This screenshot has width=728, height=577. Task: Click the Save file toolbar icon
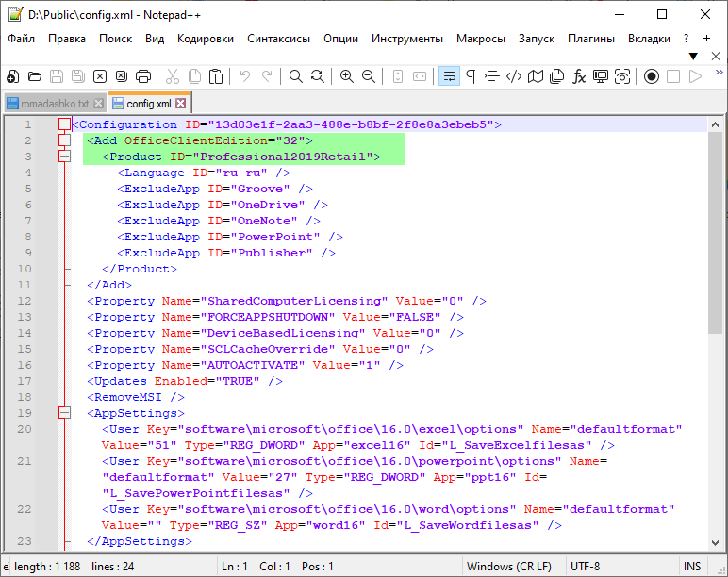click(x=57, y=76)
